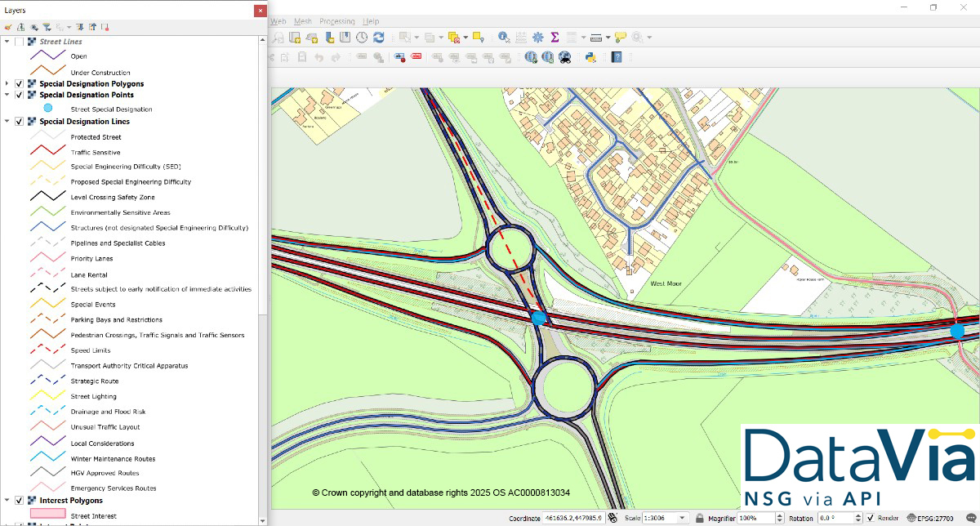Increase magnifier value with the stepper

(780, 515)
